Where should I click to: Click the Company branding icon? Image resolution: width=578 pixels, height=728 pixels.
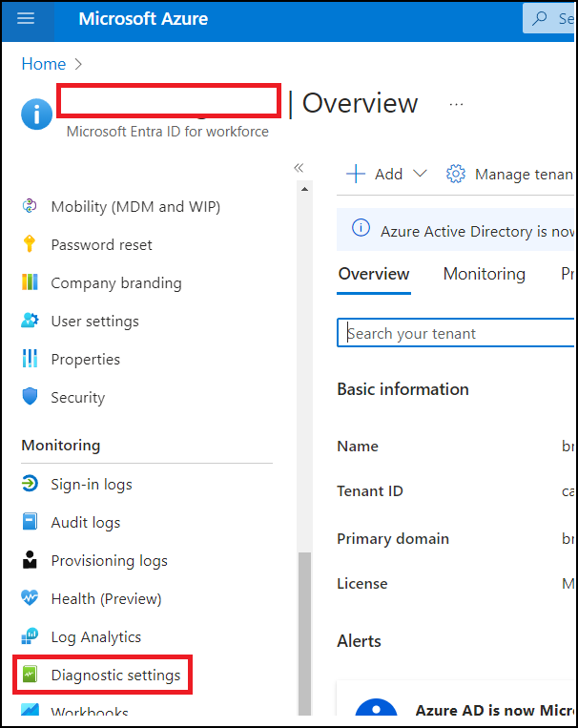(x=31, y=282)
